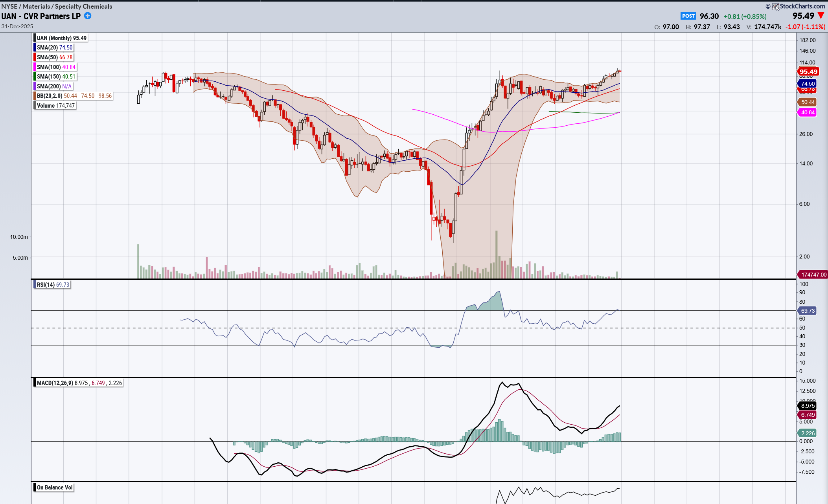Click the UAN (Monthly) 95.49 legend label
The height and width of the screenshot is (504, 828).
click(x=61, y=38)
